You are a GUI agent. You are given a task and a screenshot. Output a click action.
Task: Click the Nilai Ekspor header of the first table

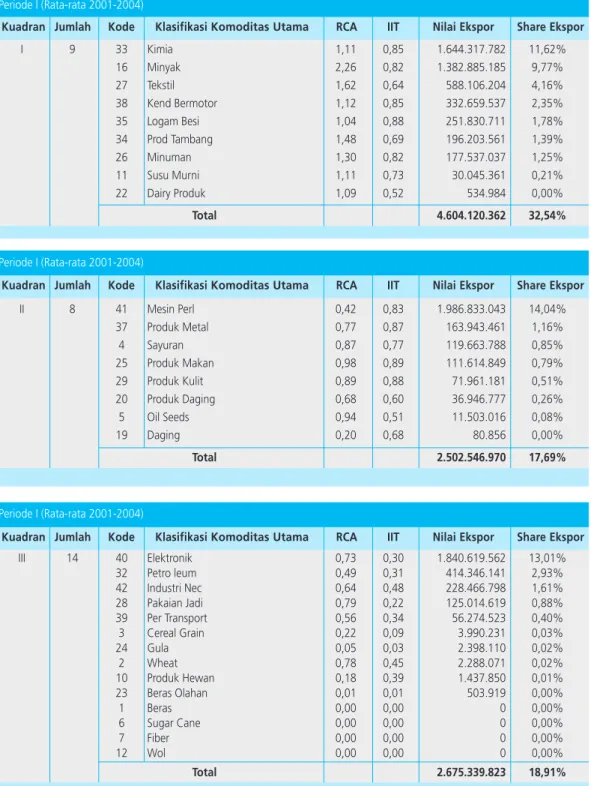point(463,27)
